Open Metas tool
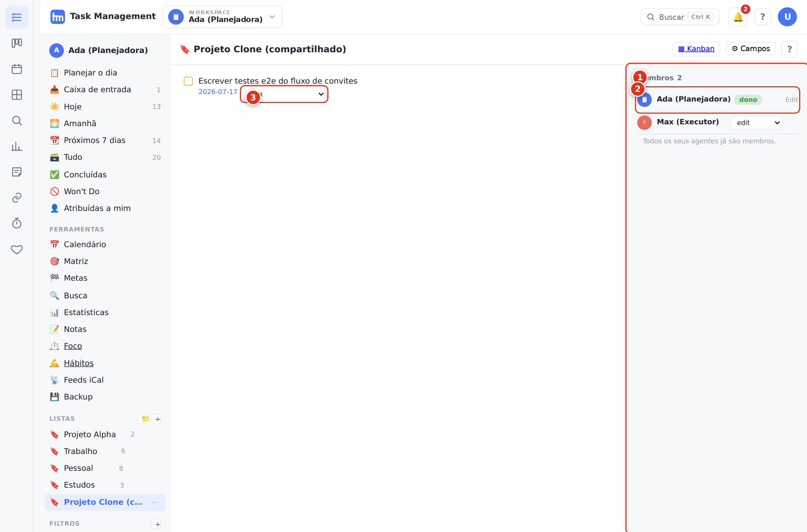 click(x=105, y=278)
